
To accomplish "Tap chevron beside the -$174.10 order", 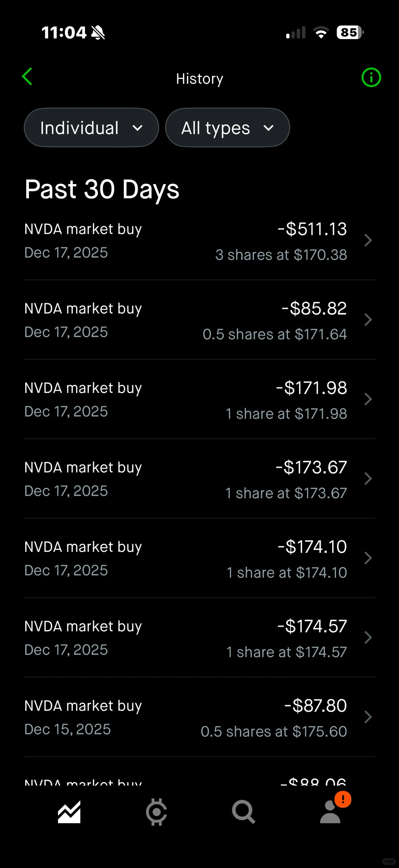I will [368, 559].
